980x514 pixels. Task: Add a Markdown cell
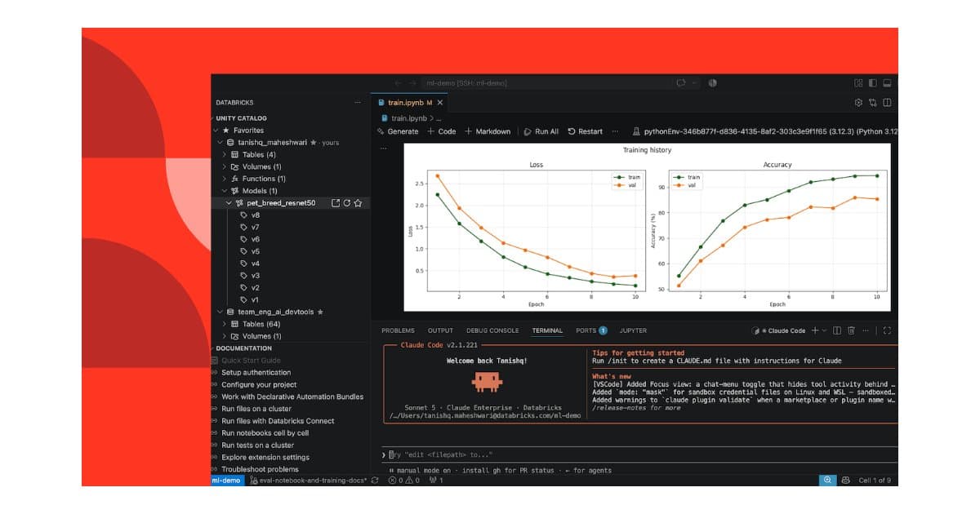pos(488,131)
